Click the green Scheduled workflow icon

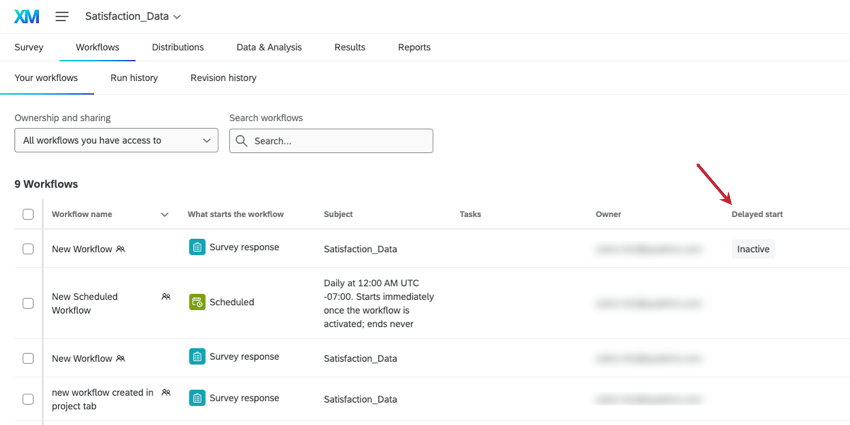197,302
